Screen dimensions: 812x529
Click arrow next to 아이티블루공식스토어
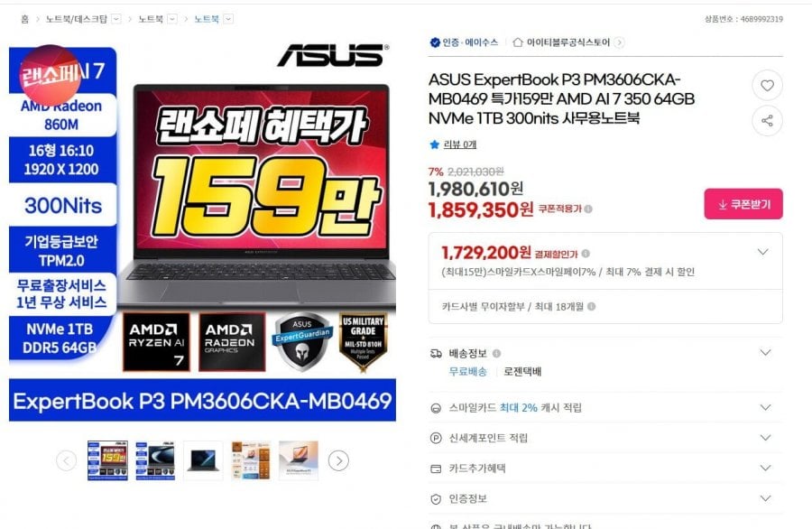[x=619, y=42]
